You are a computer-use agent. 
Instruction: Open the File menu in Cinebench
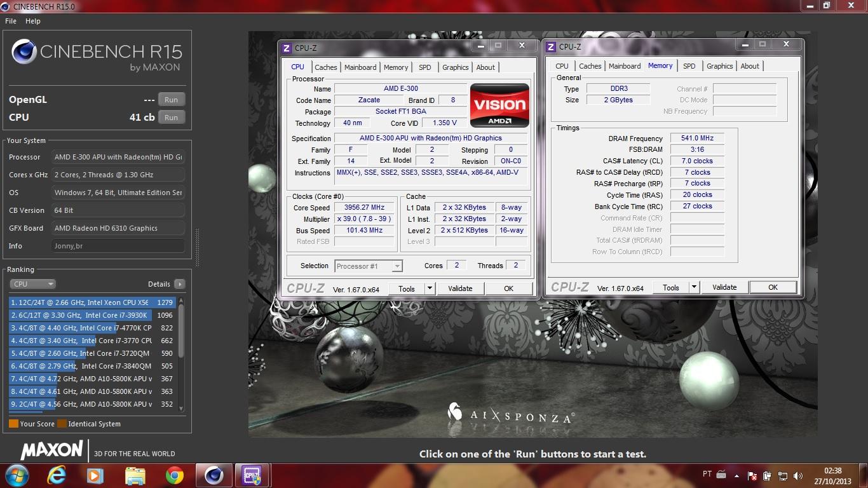click(x=11, y=21)
